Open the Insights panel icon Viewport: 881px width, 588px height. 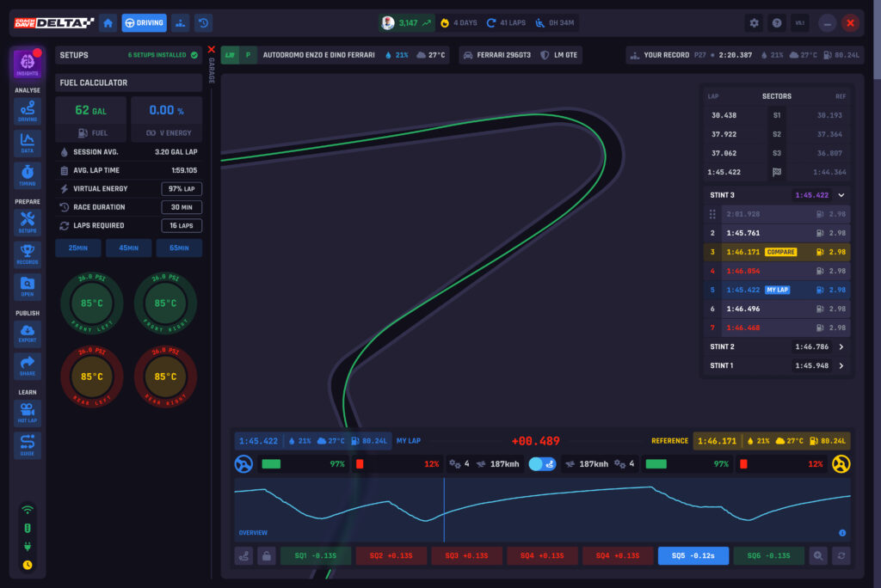[28, 64]
